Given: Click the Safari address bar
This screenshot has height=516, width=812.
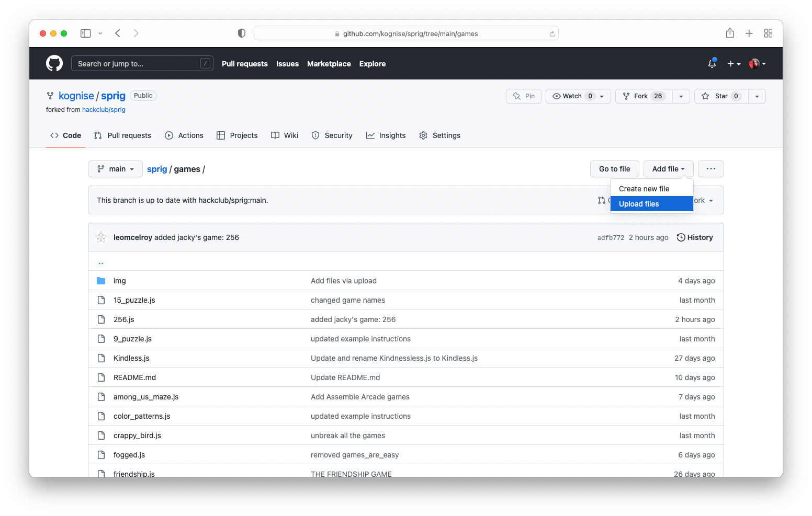Looking at the screenshot, I should (x=406, y=33).
